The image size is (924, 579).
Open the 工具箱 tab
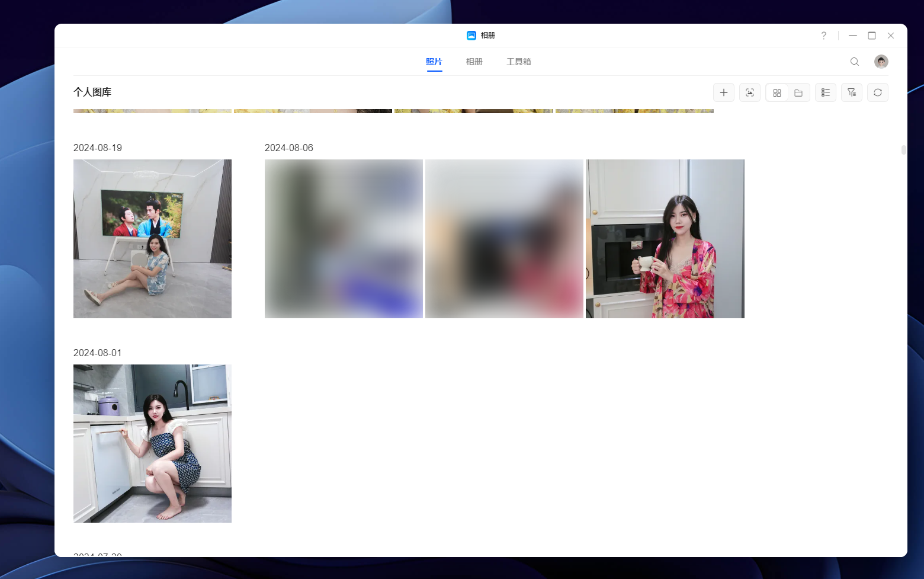519,62
